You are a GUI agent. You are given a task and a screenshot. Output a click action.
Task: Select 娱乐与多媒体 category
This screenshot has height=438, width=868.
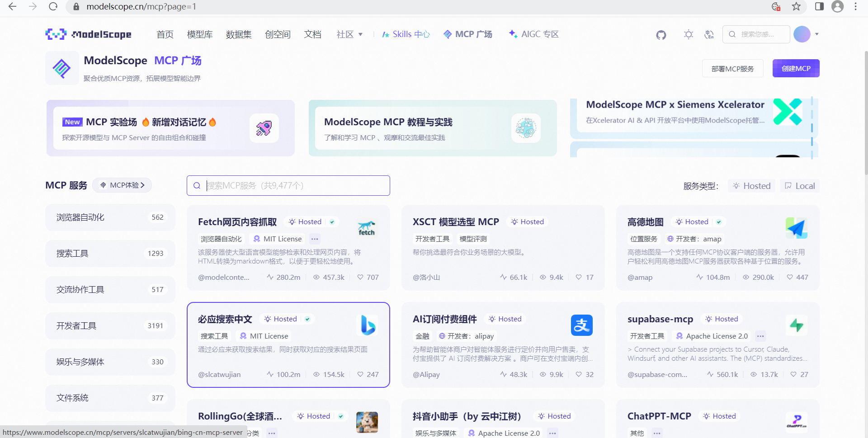pos(110,362)
